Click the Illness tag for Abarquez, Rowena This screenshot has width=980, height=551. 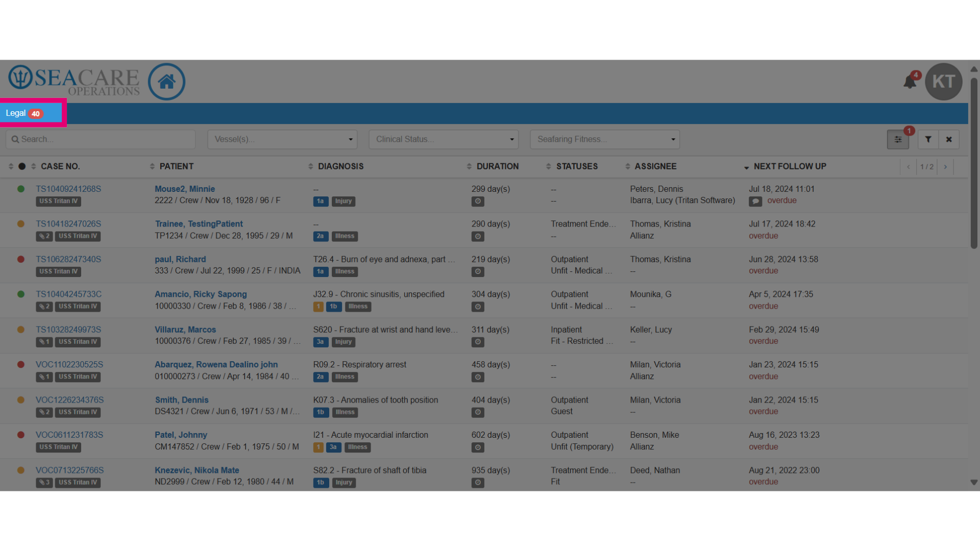(x=345, y=377)
